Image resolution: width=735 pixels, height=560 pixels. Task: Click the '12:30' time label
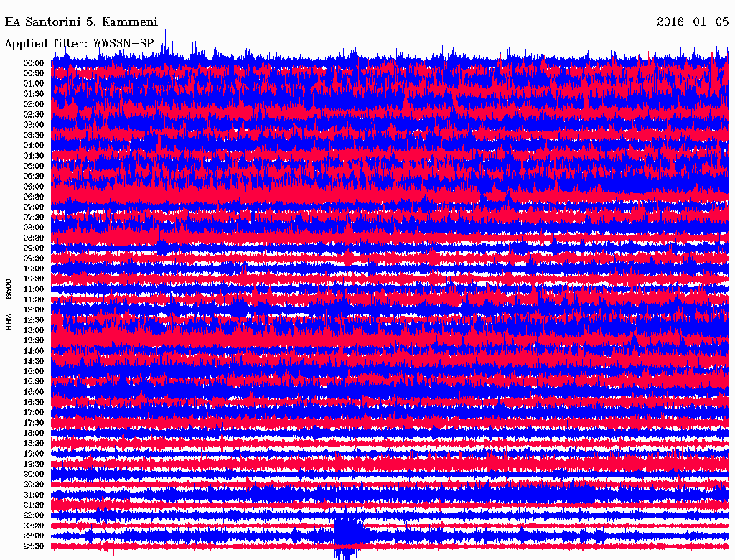(34, 320)
